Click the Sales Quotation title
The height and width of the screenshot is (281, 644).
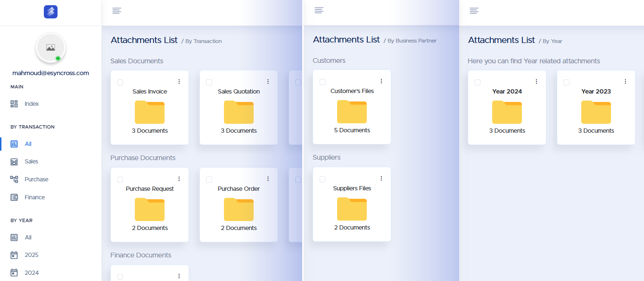click(x=239, y=92)
